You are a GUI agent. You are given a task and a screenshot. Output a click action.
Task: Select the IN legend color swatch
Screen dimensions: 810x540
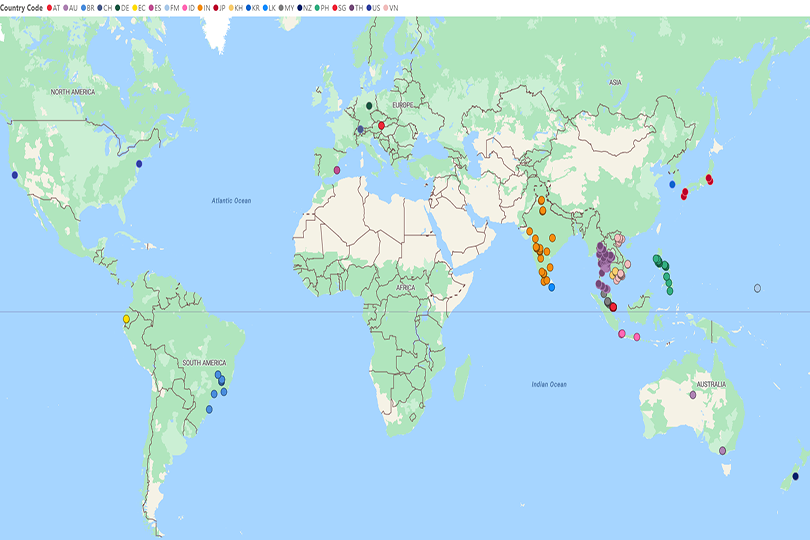199,7
